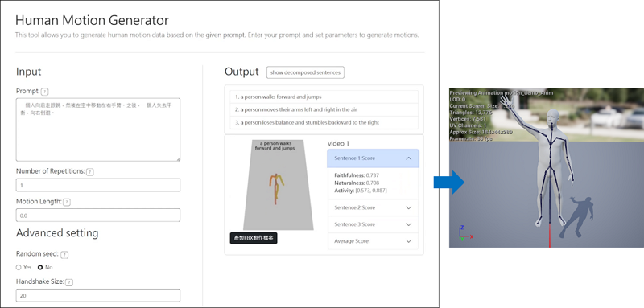This screenshot has width=644, height=308.
Task: Select sentence 1 about walking and jumping
Action: click(x=324, y=97)
